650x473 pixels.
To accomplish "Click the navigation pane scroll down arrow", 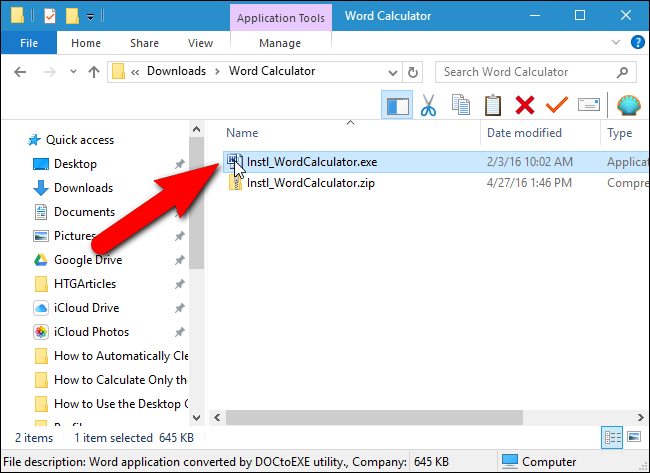I will [x=196, y=417].
